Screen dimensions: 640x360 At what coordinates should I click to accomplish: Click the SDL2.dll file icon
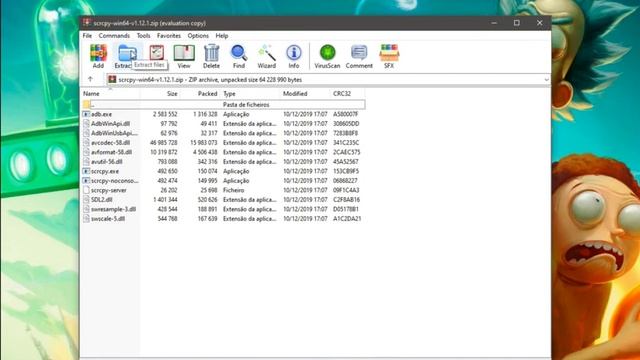point(86,200)
